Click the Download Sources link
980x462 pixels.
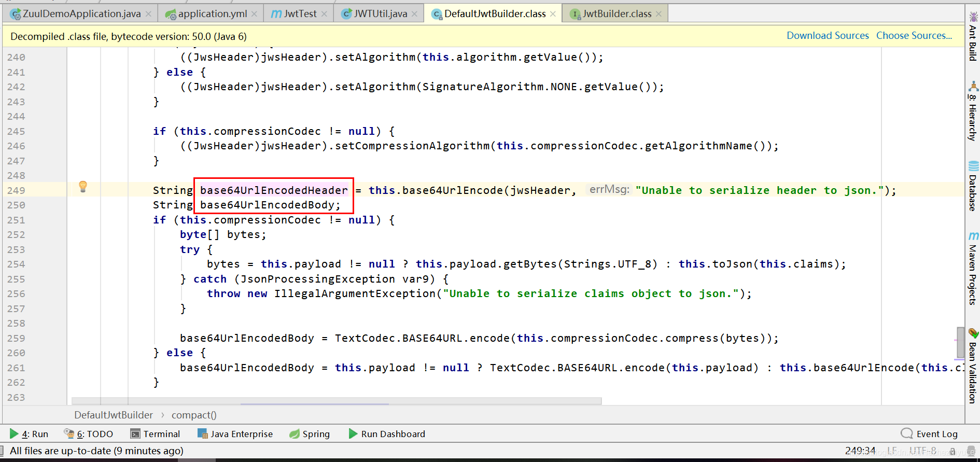point(828,36)
